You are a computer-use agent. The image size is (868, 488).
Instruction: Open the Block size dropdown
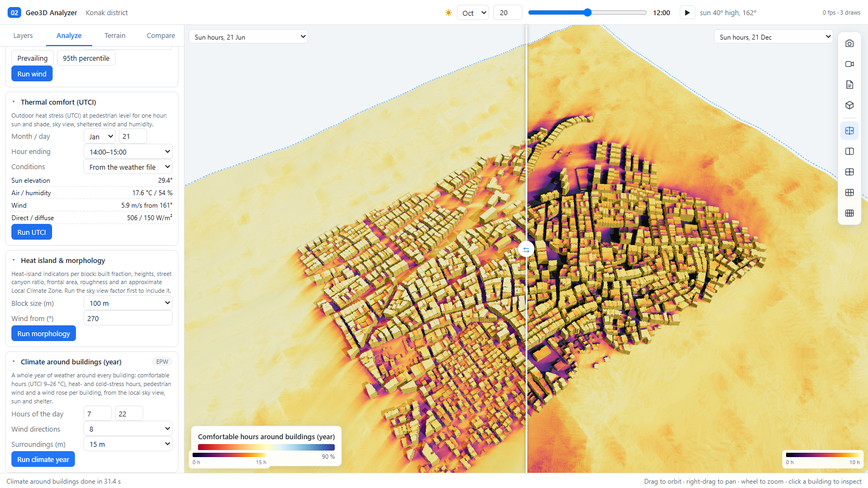pos(128,303)
